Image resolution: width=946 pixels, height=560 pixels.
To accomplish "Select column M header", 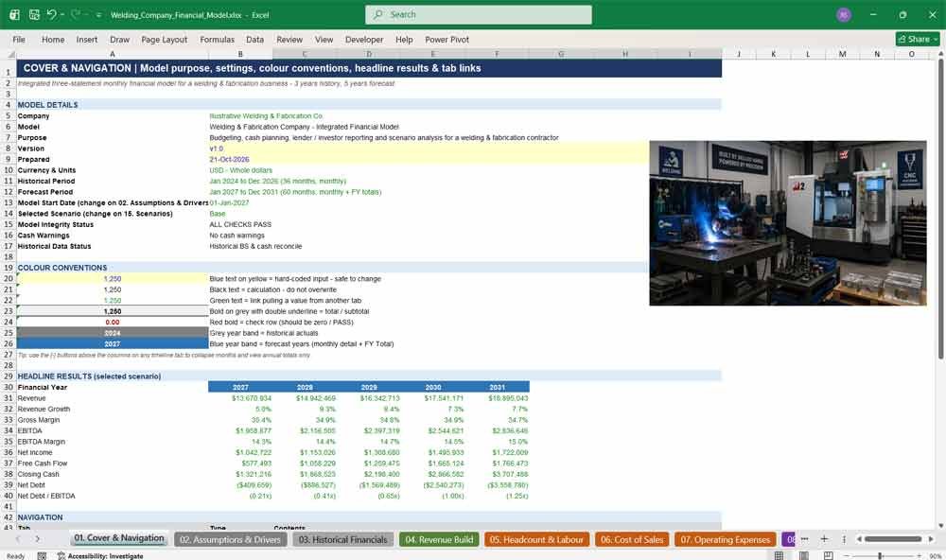I will 842,54.
